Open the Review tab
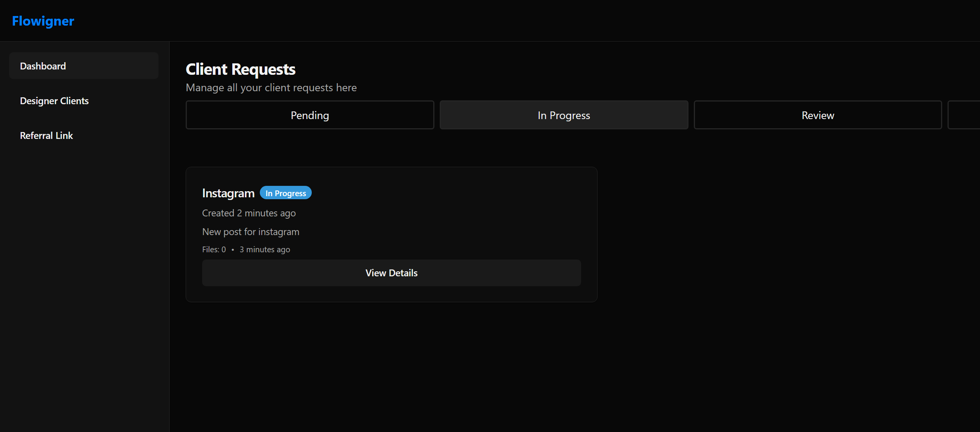This screenshot has height=432, width=980. coord(817,115)
